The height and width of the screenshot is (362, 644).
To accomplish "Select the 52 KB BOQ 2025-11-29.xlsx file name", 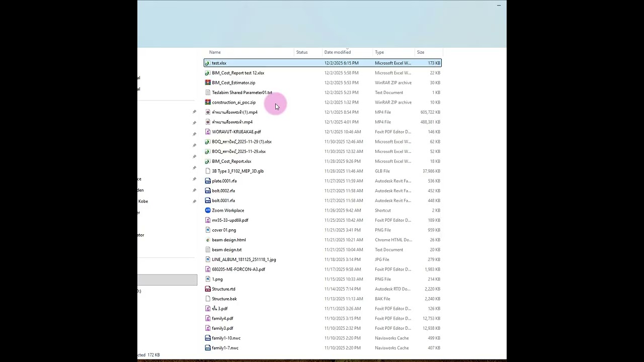I will [239, 151].
